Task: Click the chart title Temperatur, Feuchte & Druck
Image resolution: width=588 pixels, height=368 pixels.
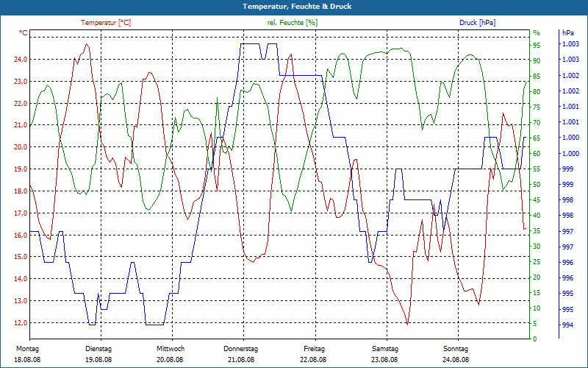Action: coord(297,7)
